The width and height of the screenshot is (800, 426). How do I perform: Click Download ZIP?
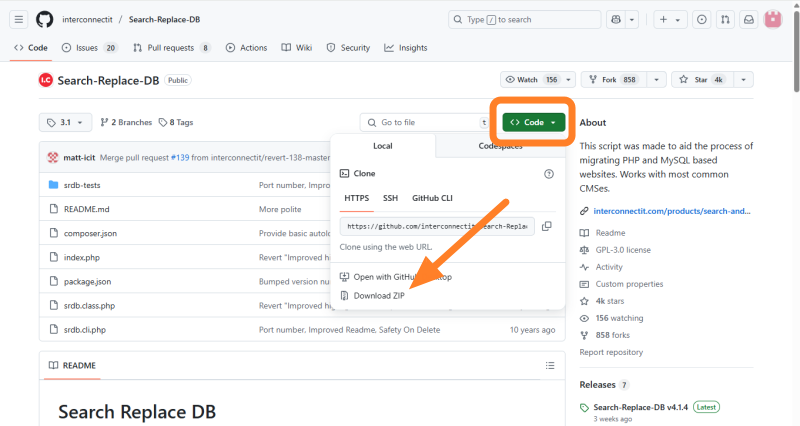click(372, 296)
